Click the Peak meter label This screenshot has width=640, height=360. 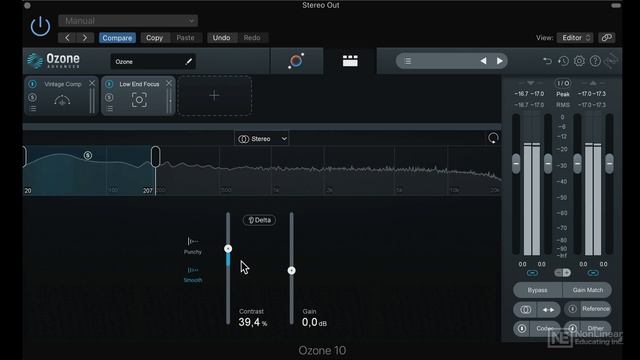563,94
